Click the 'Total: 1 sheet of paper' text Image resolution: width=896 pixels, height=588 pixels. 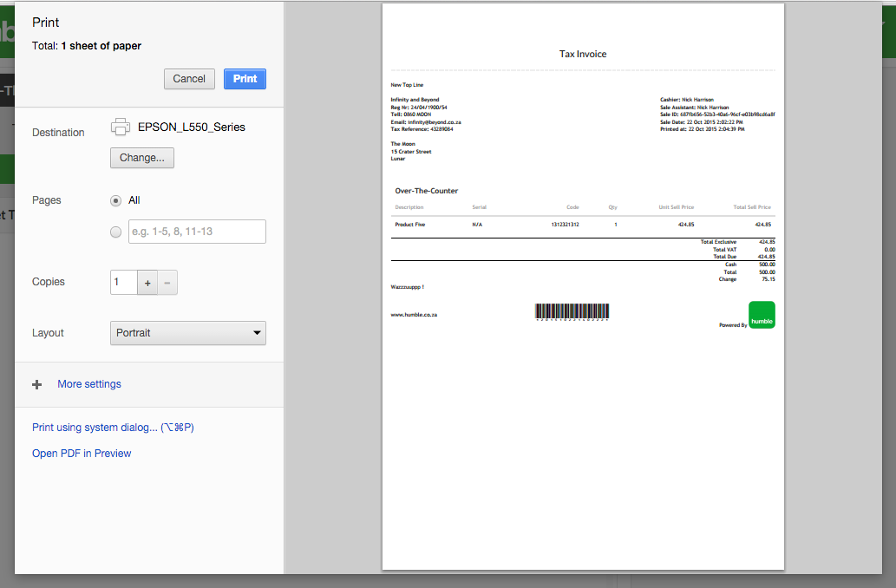tap(86, 46)
